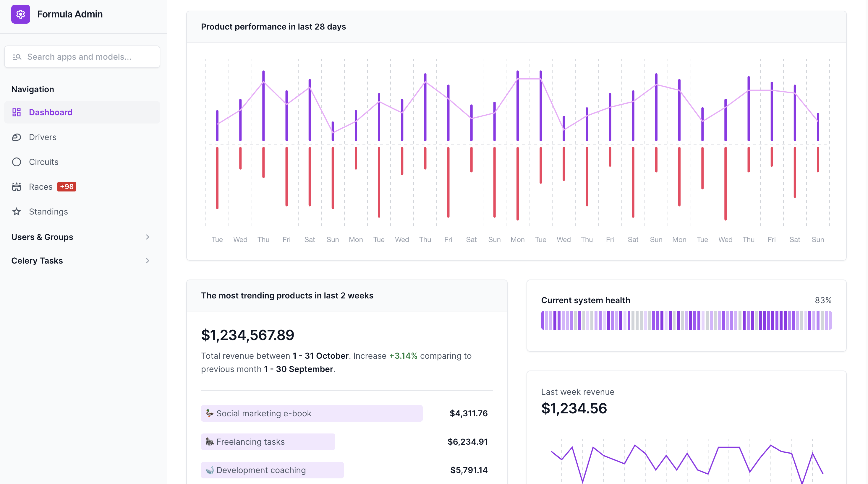Click the Navigation section heading
Image resolution: width=868 pixels, height=484 pixels.
click(33, 89)
